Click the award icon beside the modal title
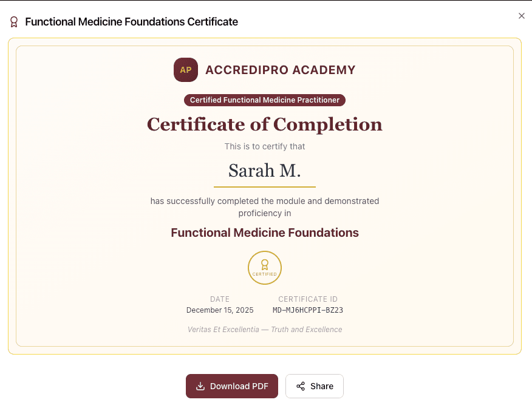Viewport: 532px width, 408px height. (x=13, y=21)
